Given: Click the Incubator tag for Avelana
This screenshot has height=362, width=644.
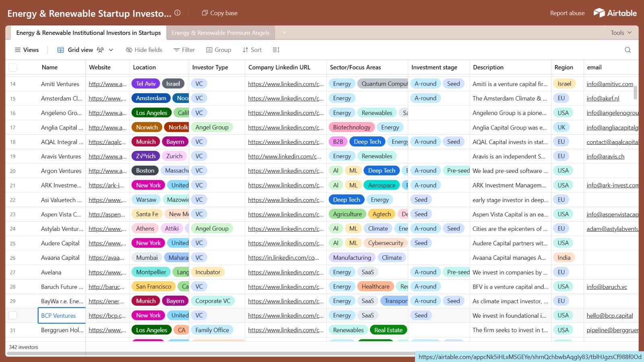Looking at the screenshot, I should 208,272.
